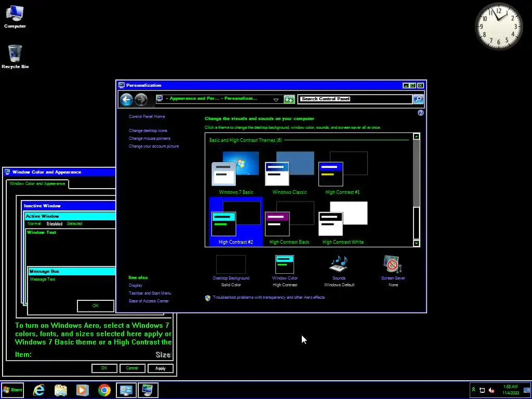
Task: Click in the Search Control Panel field
Action: tap(355, 99)
